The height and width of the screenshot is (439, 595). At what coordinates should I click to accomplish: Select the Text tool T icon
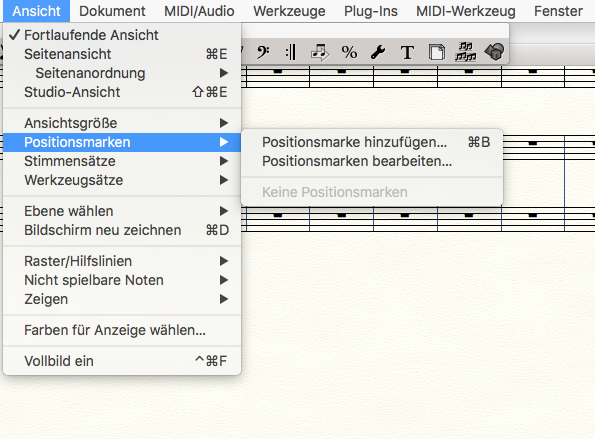tap(407, 52)
